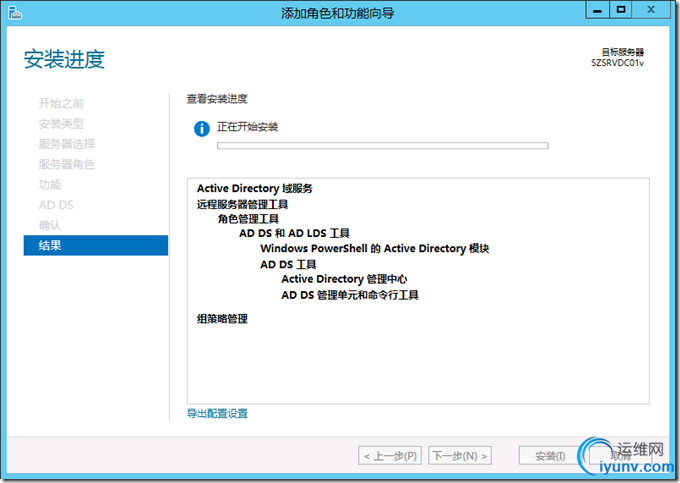This screenshot has height=483, width=680.
Task: Click the SZSRVDC01v server name
Action: click(617, 63)
